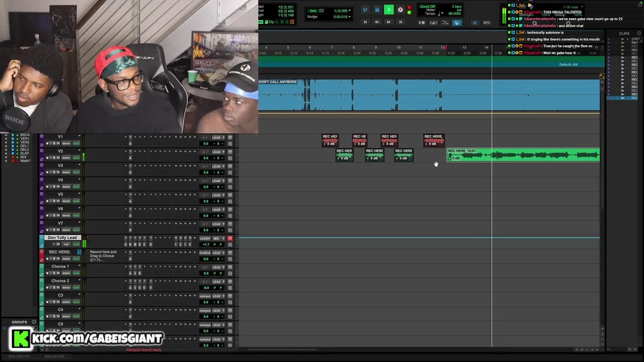The image size is (644, 362).
Task: Solo track Chorus 2
Action: pyautogui.click(x=54, y=288)
